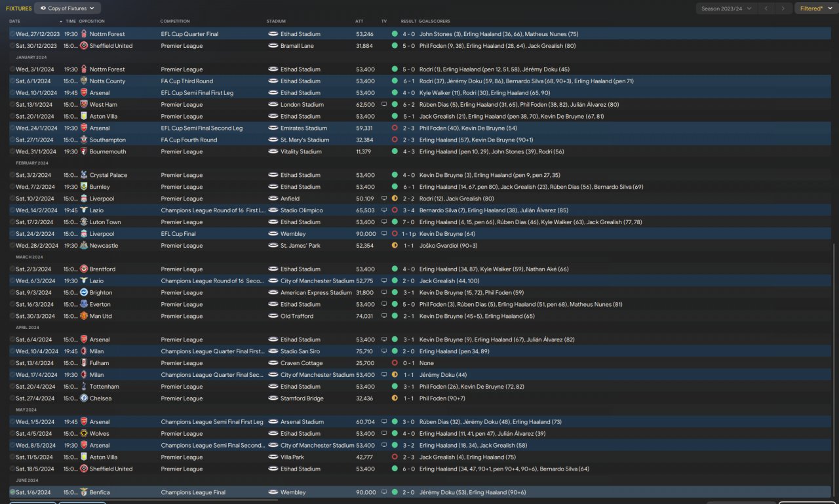Image resolution: width=839 pixels, height=504 pixels.
Task: Click the Benfica club badge
Action: (84, 493)
